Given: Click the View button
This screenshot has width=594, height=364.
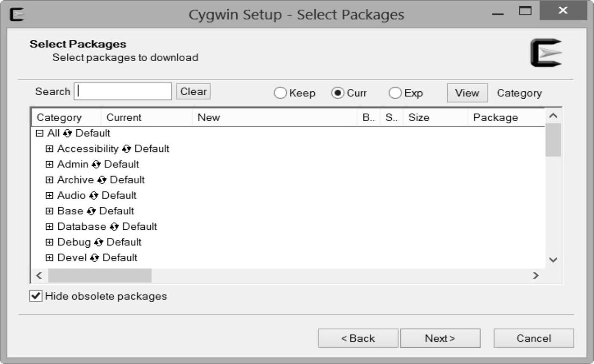Looking at the screenshot, I should pyautogui.click(x=467, y=93).
